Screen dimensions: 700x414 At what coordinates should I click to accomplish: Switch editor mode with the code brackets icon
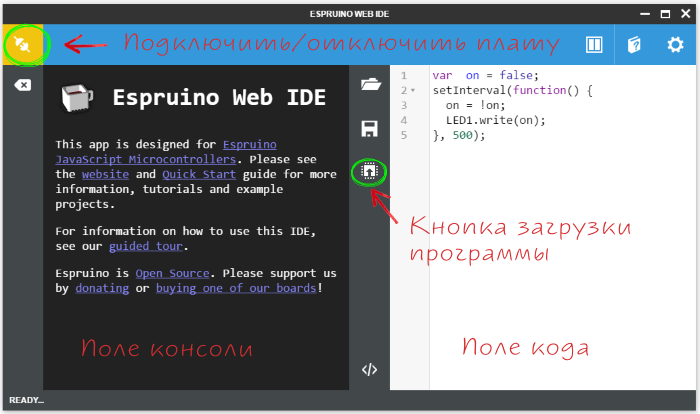tap(369, 369)
